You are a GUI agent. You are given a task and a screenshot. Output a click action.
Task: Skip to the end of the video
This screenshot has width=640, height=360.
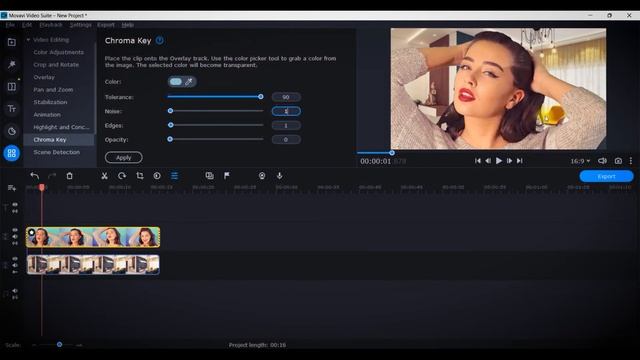(520, 161)
